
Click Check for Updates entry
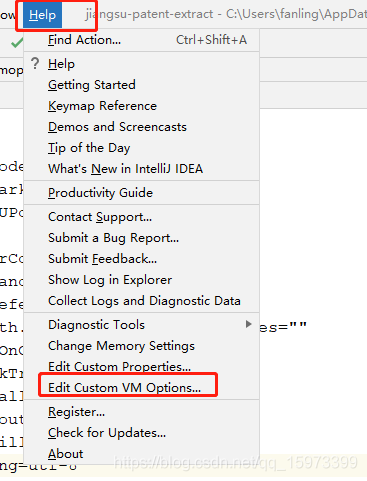tap(142, 433)
